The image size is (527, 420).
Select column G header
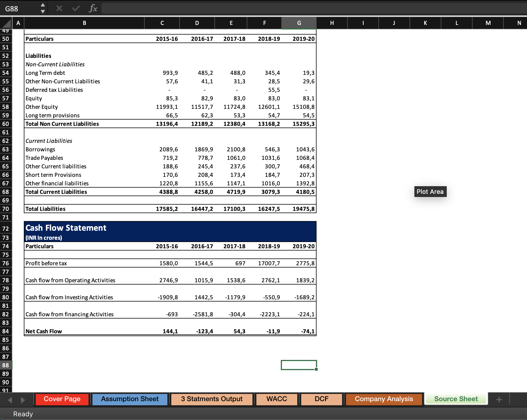point(299,23)
